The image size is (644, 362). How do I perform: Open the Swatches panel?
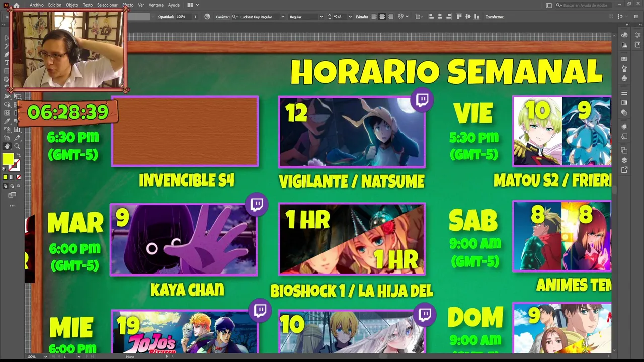click(x=624, y=59)
